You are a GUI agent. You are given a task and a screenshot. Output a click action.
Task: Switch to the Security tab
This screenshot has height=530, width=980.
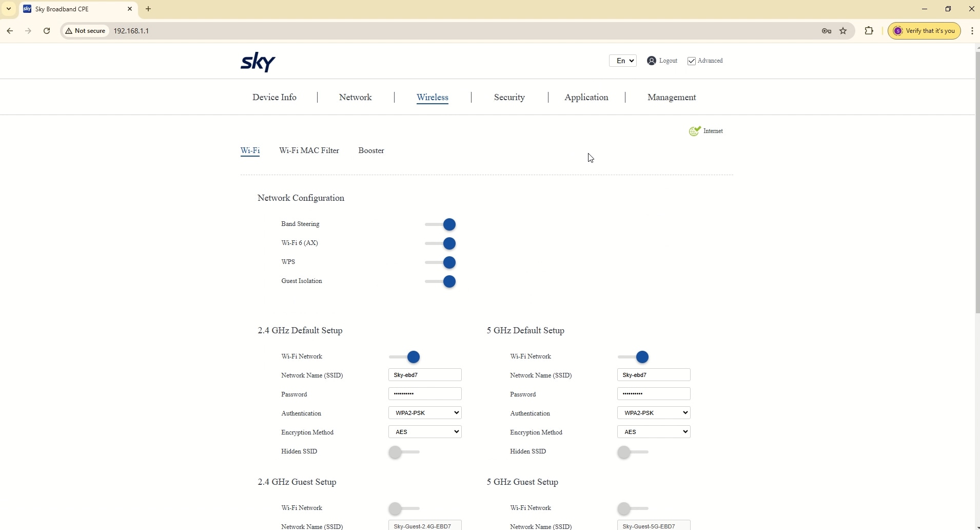click(509, 97)
